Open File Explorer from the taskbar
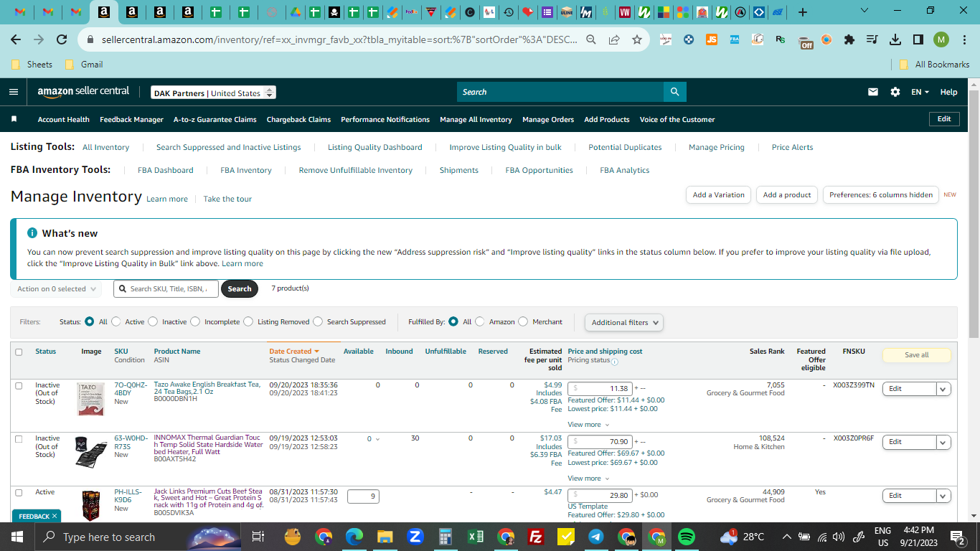Viewport: 980px width, 551px height. point(385,537)
